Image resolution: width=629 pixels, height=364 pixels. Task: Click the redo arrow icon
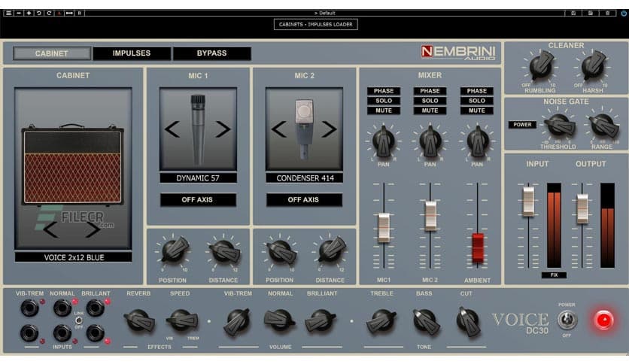pos(49,14)
